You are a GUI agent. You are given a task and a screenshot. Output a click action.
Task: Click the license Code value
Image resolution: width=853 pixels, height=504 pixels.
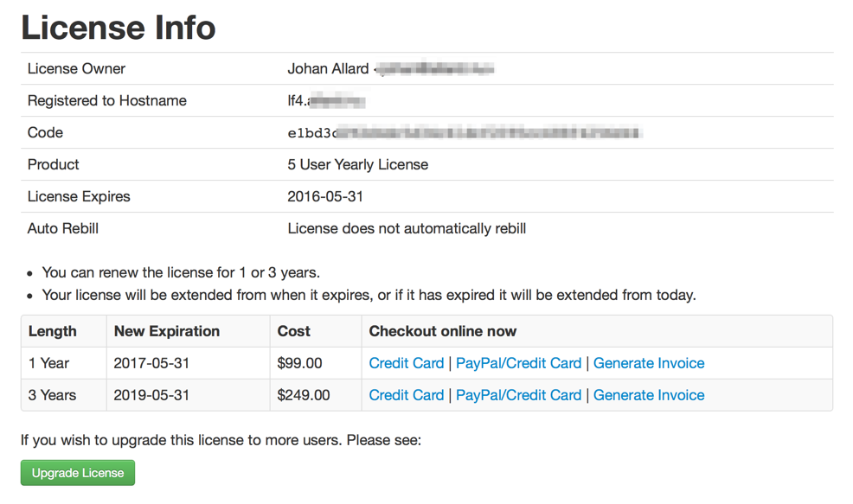464,133
